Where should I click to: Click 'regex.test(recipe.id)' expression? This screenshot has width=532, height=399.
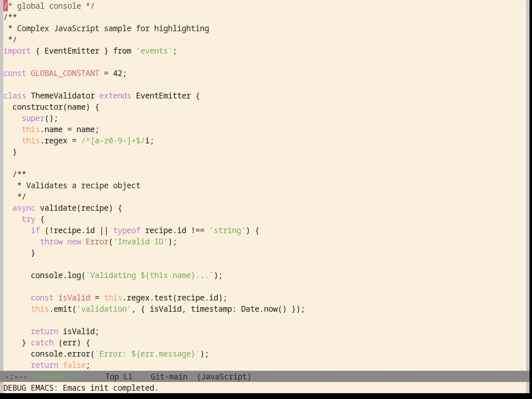tap(175, 298)
